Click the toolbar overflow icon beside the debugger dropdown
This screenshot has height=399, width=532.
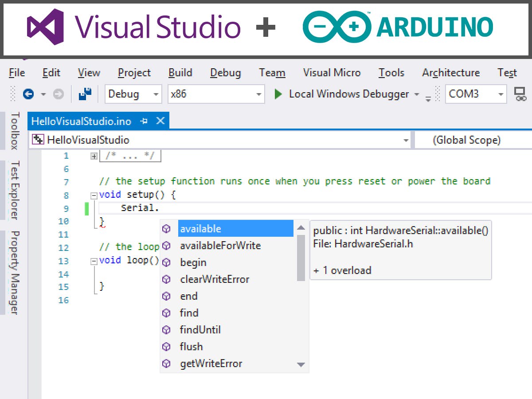click(x=428, y=97)
